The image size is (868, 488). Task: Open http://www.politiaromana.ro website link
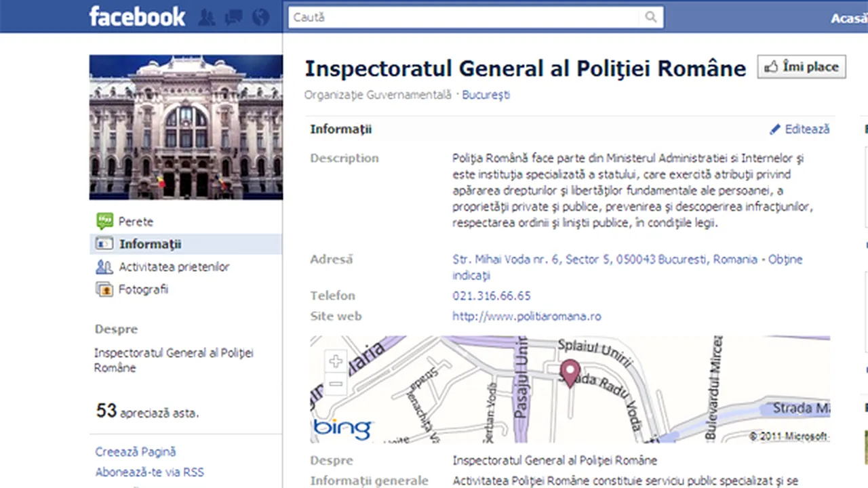pyautogui.click(x=527, y=316)
